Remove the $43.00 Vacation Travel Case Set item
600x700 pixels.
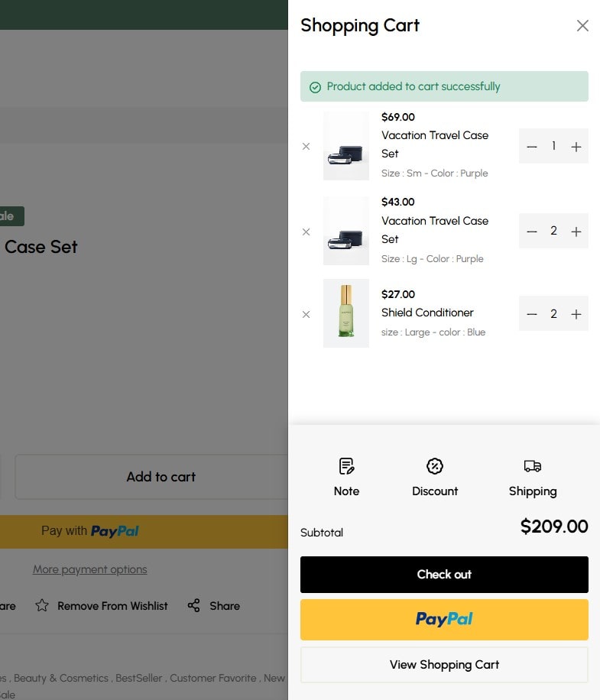(x=306, y=232)
